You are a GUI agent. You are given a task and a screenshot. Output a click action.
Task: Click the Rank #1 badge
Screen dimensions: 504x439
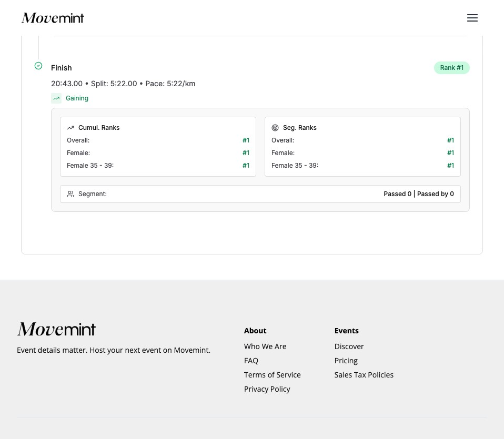451,68
